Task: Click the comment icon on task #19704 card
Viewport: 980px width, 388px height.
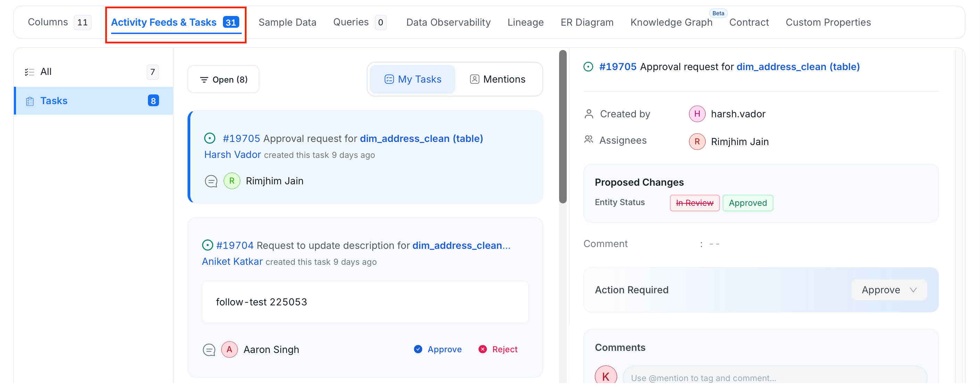Action: 209,349
